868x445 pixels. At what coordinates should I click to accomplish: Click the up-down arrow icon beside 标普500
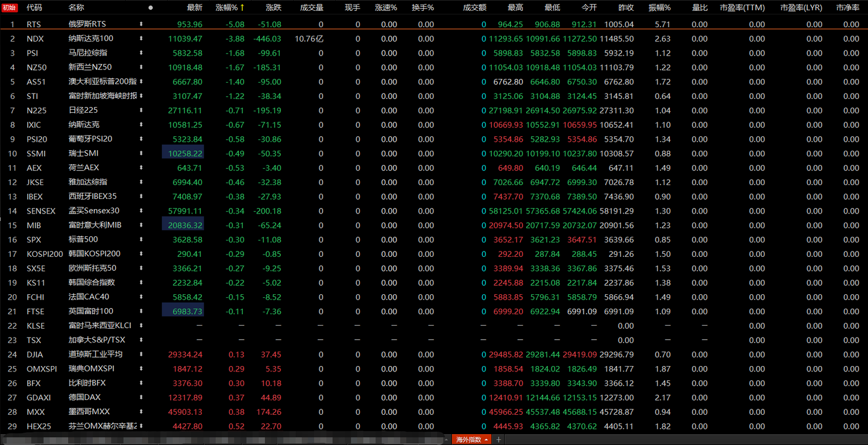pos(141,239)
